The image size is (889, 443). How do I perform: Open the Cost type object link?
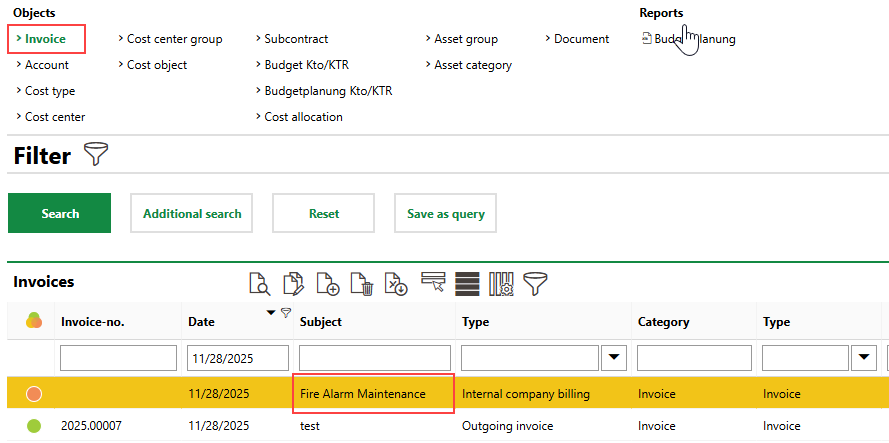tap(50, 91)
